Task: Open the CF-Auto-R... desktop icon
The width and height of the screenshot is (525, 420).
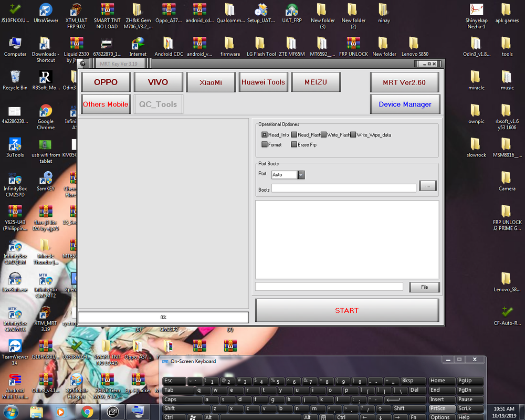Action: coord(507,316)
